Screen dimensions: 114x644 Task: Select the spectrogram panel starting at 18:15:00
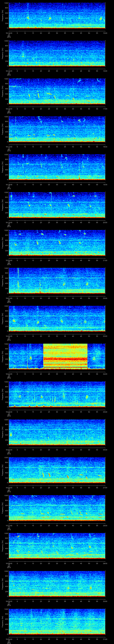[x=57, y=53]
